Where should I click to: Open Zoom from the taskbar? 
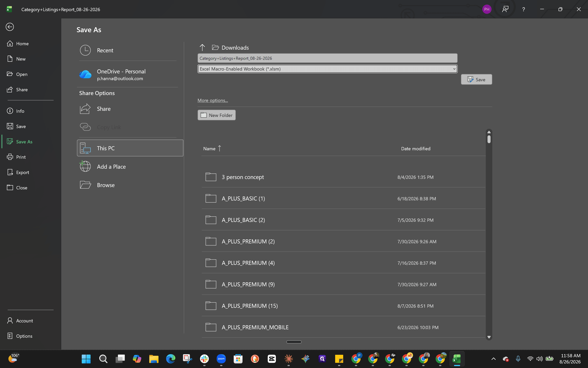click(x=221, y=359)
